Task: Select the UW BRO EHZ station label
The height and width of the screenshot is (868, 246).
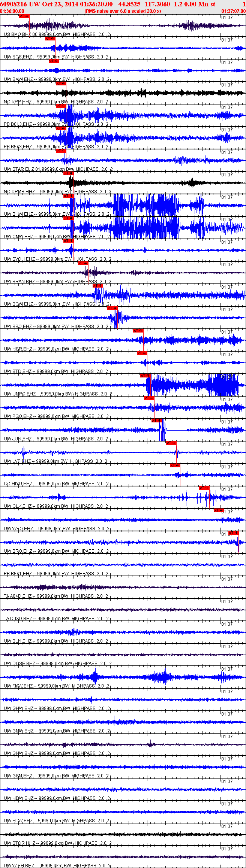Action: [x=56, y=551]
